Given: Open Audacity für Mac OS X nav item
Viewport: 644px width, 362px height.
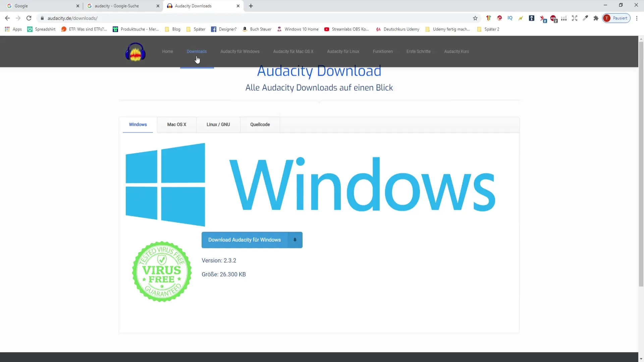Looking at the screenshot, I should [x=293, y=52].
